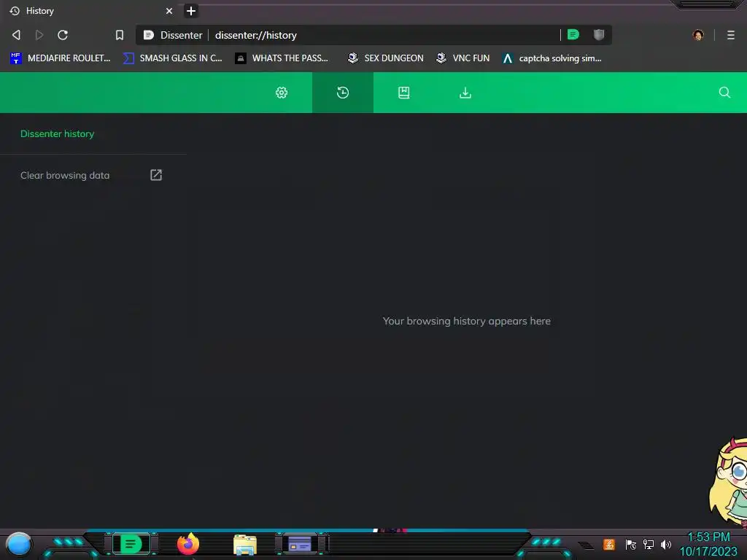
Task: Click the green Dissenter comment icon in address bar
Action: click(573, 34)
